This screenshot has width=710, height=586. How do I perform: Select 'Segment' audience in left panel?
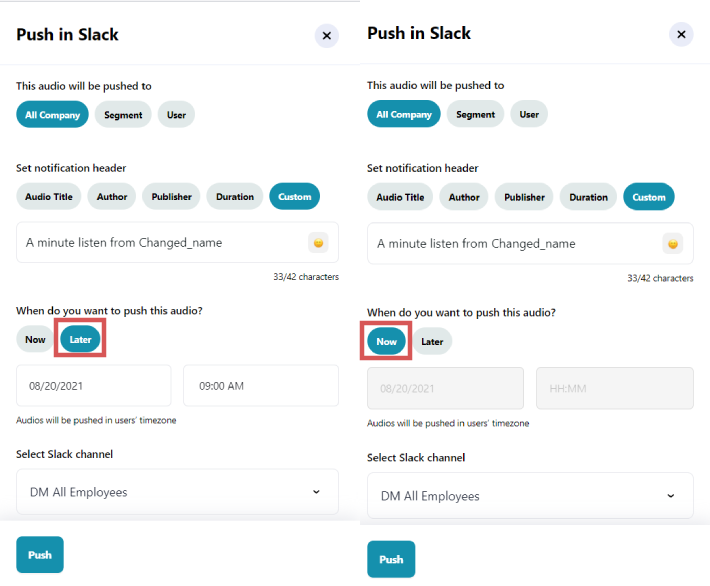tap(123, 115)
